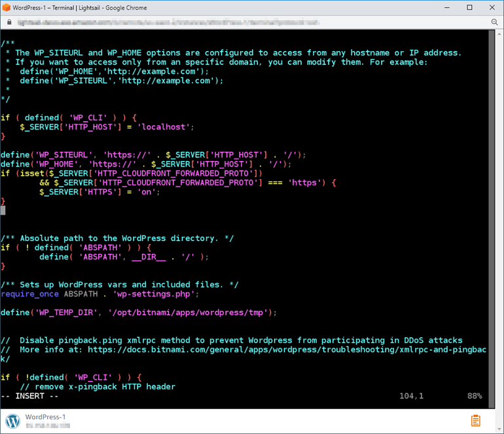Click the && HTTP_CLOUDFRONT_FORWARDED_PROTO === 'https' line

(x=188, y=183)
